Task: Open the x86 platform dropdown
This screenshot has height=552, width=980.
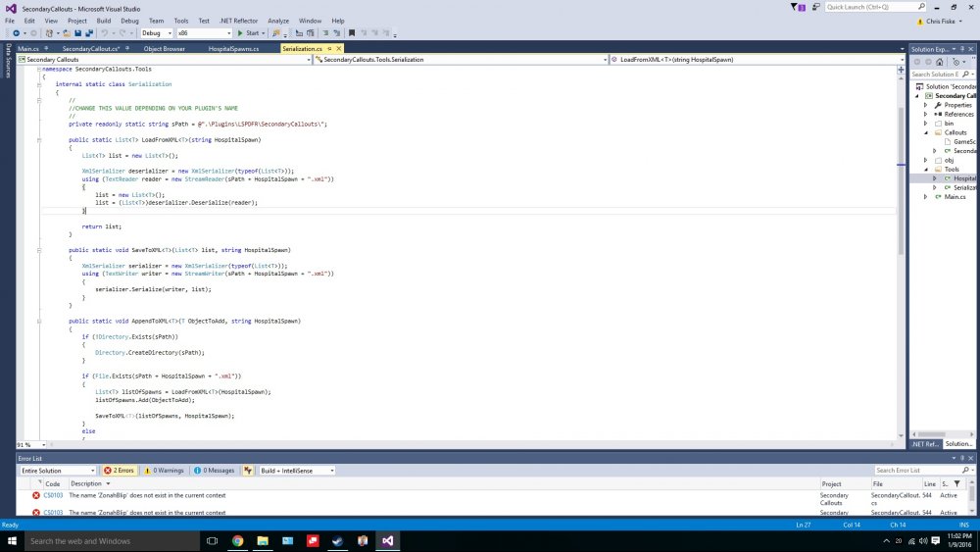Action: click(204, 33)
